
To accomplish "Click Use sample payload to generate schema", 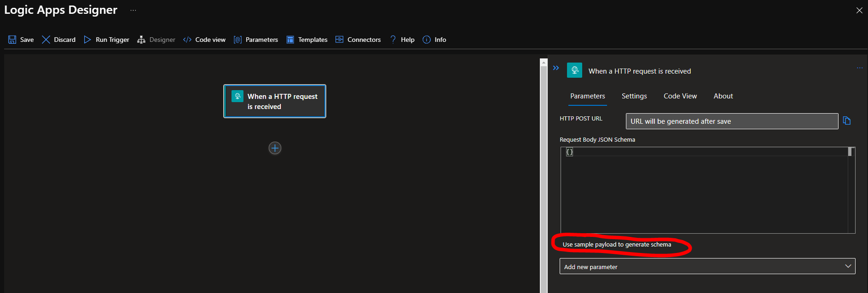I will [x=617, y=245].
